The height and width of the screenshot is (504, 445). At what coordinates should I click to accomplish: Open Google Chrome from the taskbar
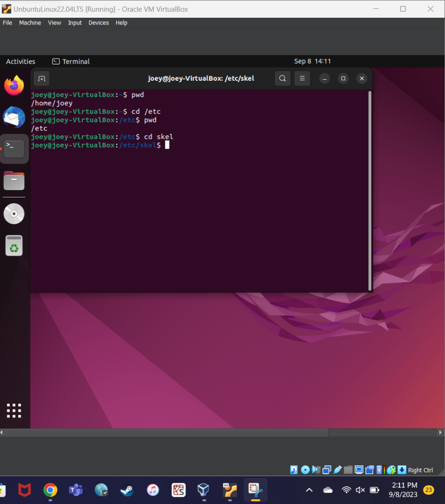point(50,490)
